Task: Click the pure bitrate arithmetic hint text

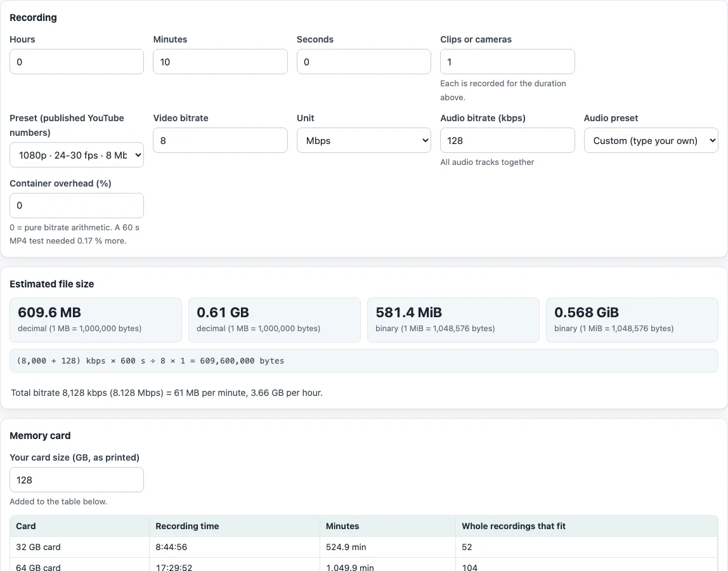Action: [75, 234]
